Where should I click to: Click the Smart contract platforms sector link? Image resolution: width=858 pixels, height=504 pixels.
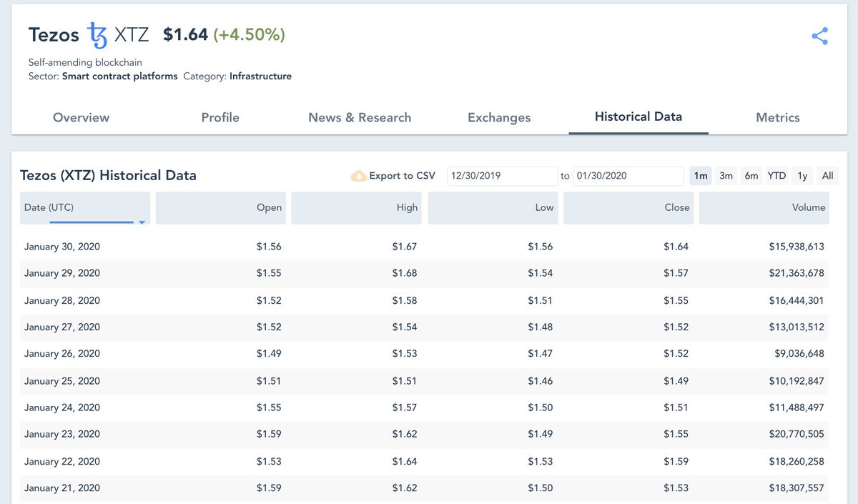pyautogui.click(x=120, y=76)
